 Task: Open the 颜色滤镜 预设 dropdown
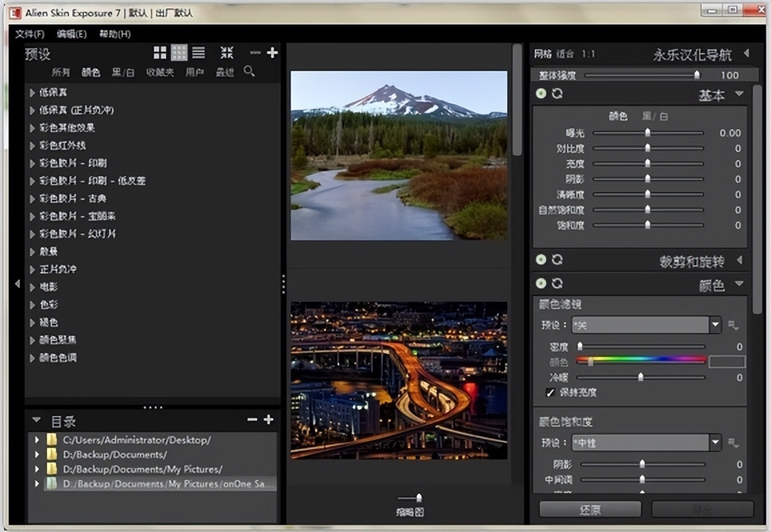pyautogui.click(x=715, y=325)
